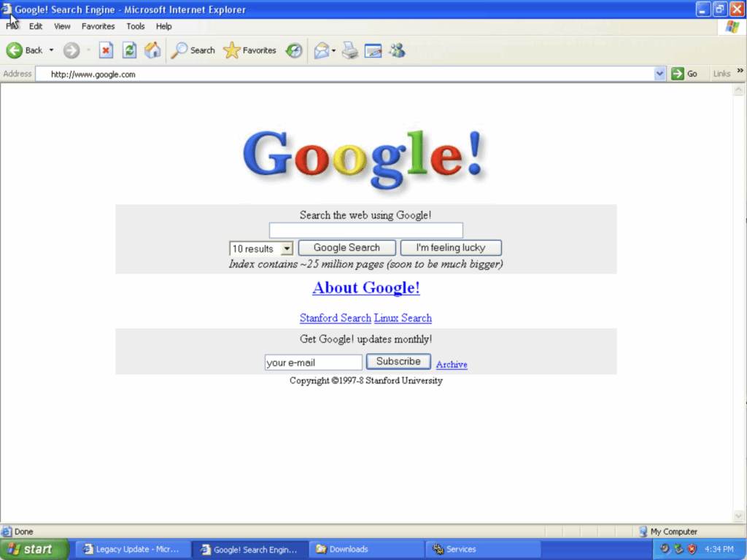Go to the Home page icon

[152, 50]
